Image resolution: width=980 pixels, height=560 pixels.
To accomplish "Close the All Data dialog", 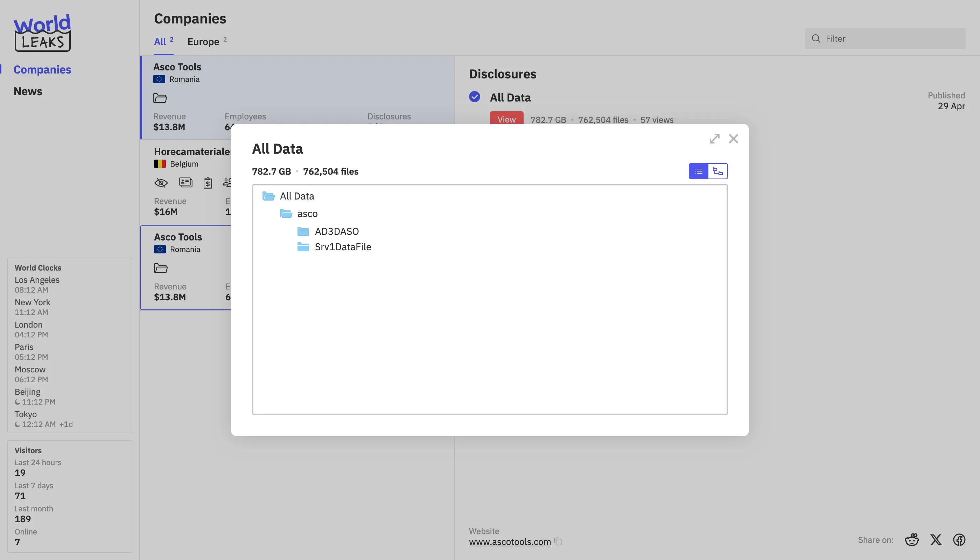I will [x=734, y=139].
